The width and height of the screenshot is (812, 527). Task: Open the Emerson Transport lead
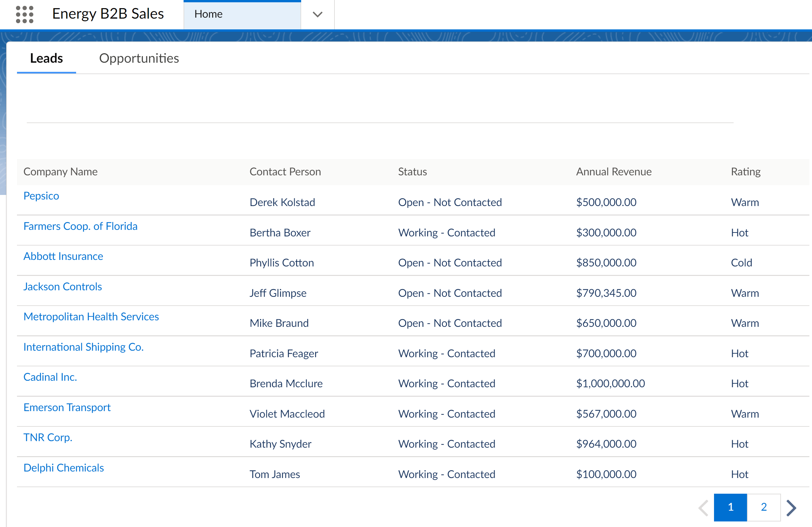click(x=67, y=407)
